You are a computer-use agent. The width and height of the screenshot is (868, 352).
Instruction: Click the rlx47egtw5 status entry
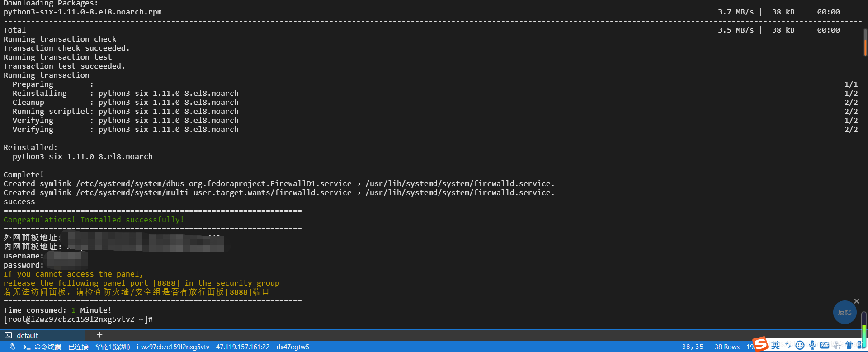click(293, 347)
